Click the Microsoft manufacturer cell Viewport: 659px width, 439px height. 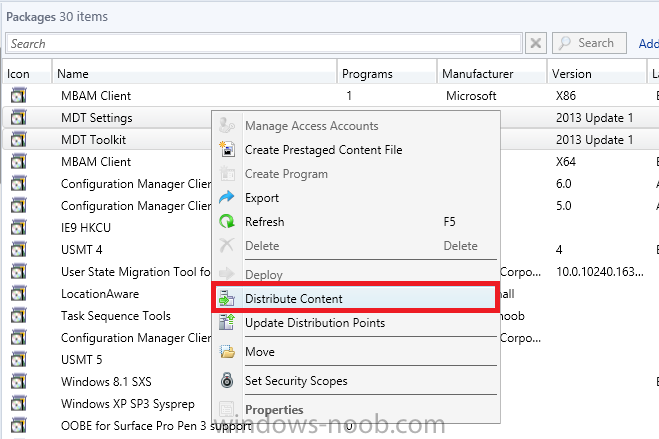click(x=471, y=95)
